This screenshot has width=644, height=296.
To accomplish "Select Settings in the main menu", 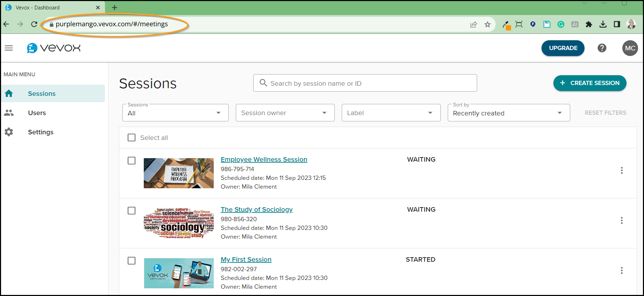I will click(53, 132).
